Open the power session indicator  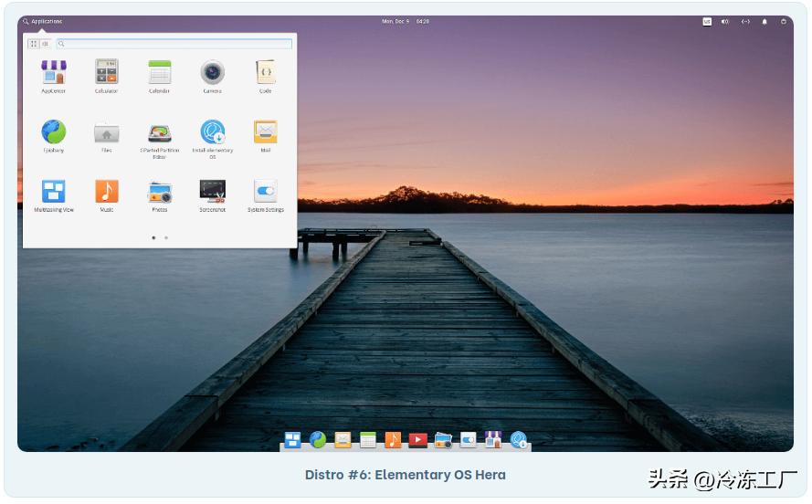click(784, 21)
